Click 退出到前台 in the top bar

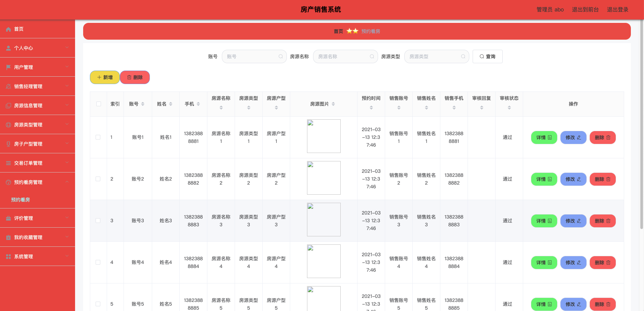[585, 10]
